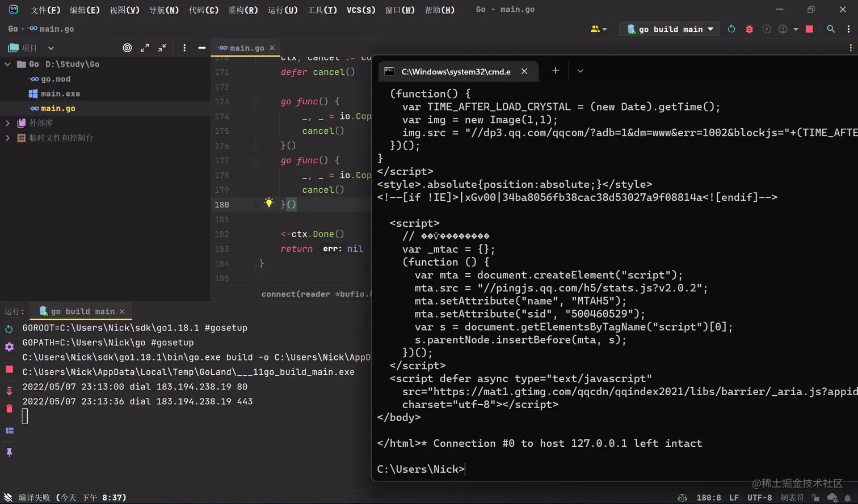The width and height of the screenshot is (858, 504).
Task: Add a new terminal tab with plus
Action: coord(556,70)
